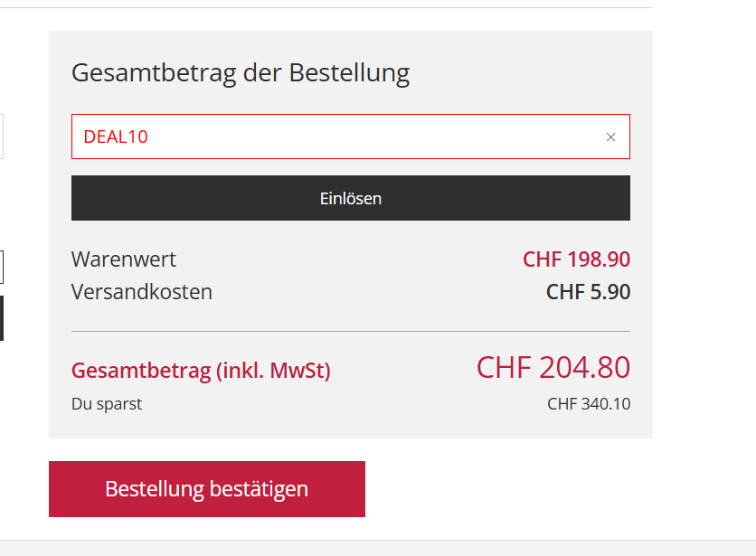Confirm order with Bestellung bestätigen

point(207,489)
